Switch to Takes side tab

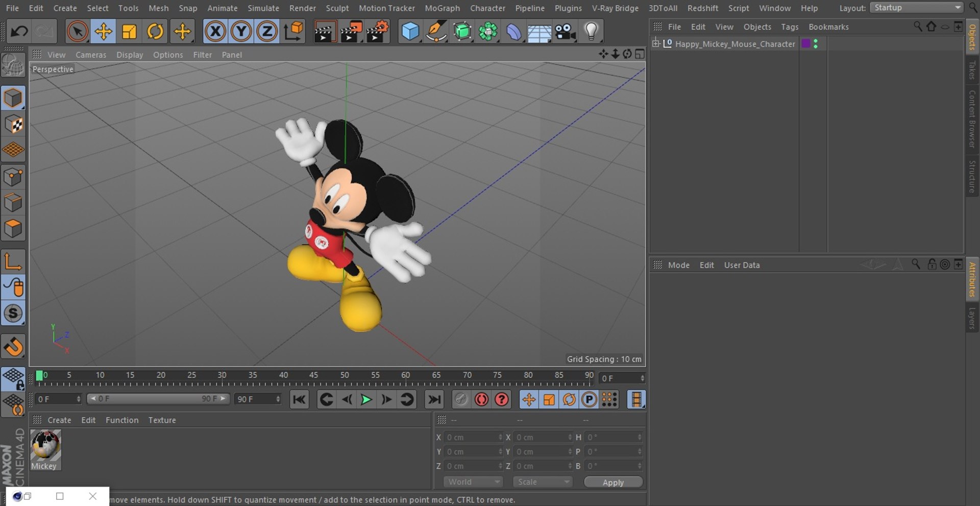tap(972, 70)
